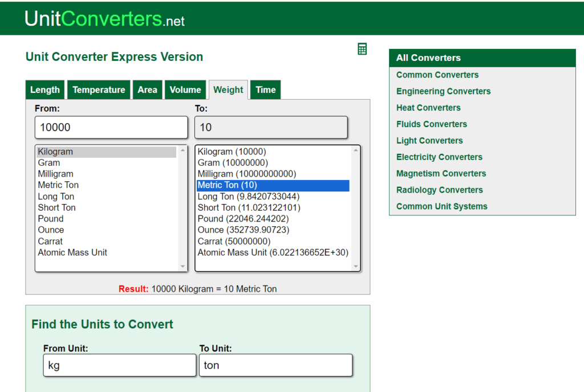Screen dimensions: 584x392
Task: Click the Weight tab
Action: (228, 89)
